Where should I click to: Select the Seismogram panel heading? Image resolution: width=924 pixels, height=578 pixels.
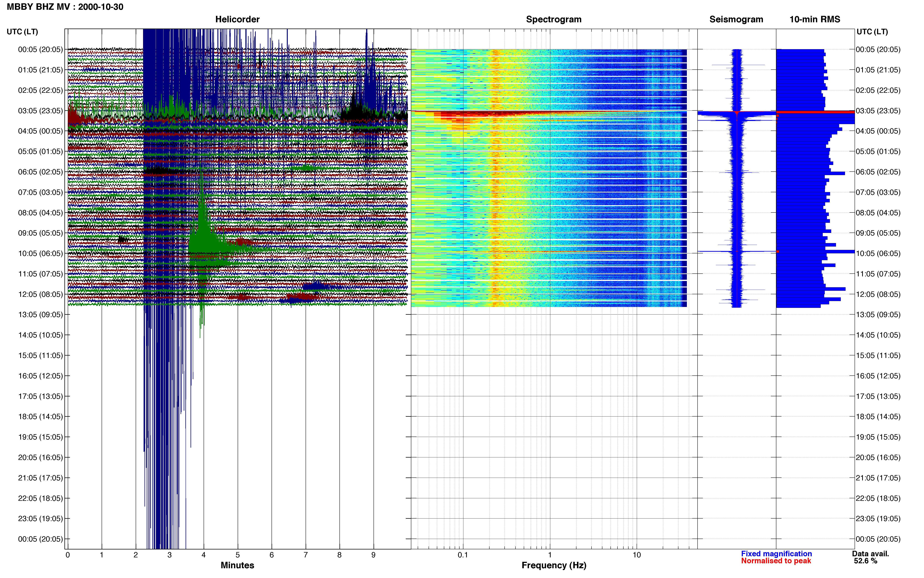click(x=736, y=20)
